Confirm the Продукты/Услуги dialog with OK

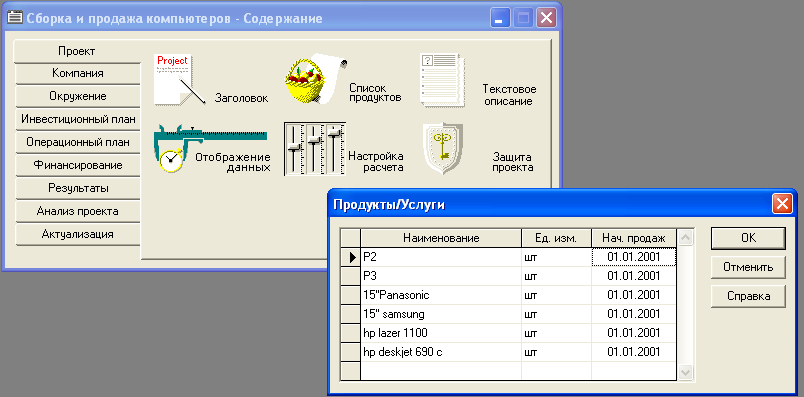(x=748, y=238)
